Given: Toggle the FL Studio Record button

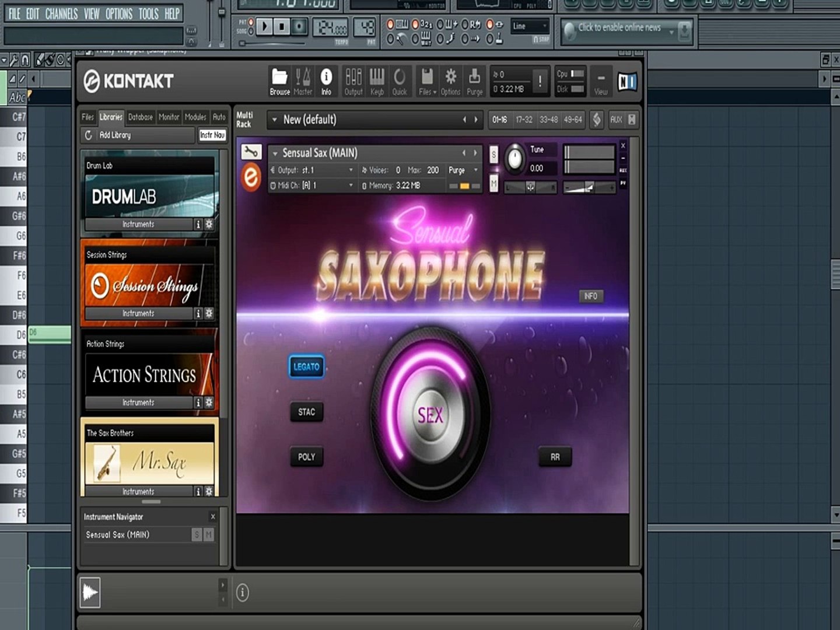Looking at the screenshot, I should [x=299, y=26].
